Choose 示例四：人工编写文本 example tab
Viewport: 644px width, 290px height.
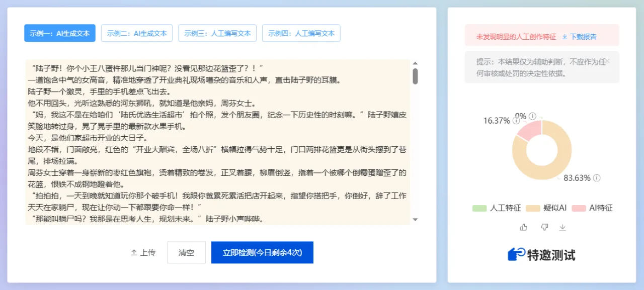click(x=301, y=33)
